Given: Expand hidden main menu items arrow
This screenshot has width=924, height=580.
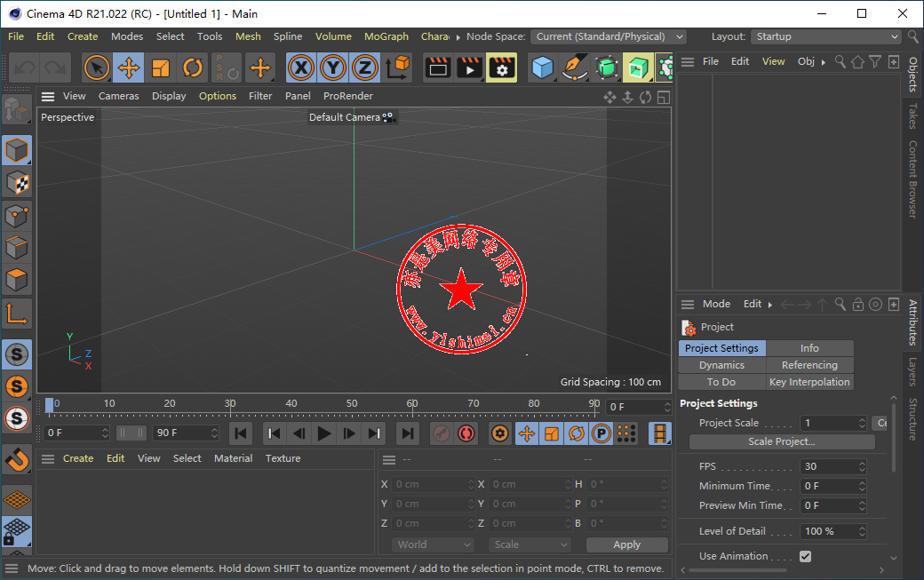Looking at the screenshot, I should coord(458,37).
